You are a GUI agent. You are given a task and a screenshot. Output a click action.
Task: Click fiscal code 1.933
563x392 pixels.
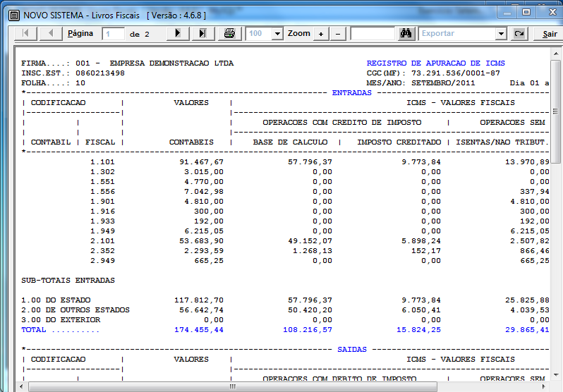[102, 221]
